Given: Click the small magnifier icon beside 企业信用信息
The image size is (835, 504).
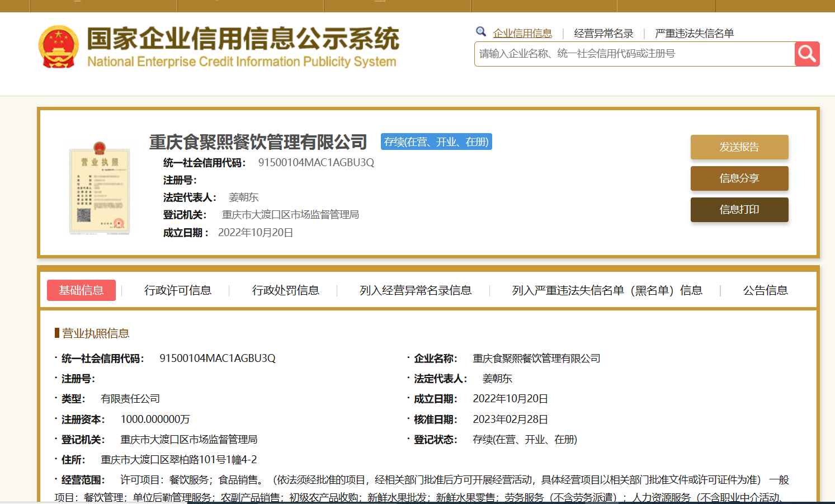Looking at the screenshot, I should (481, 32).
